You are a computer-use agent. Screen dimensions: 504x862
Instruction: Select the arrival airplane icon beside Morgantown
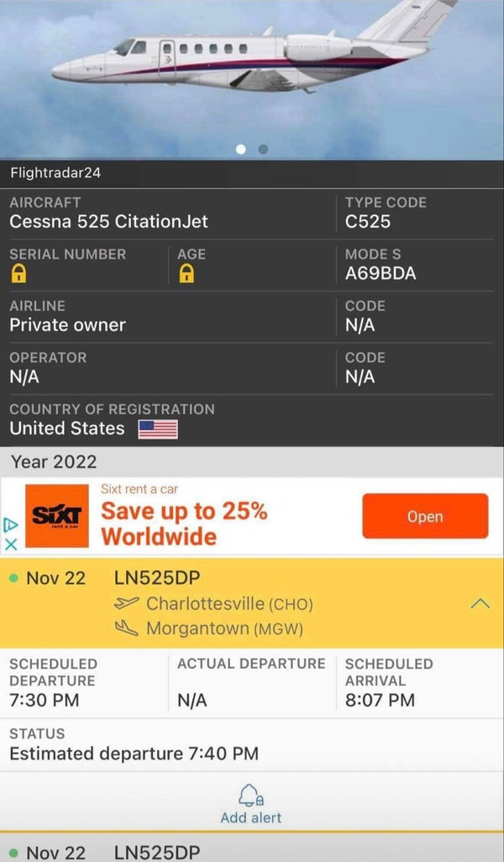point(128,630)
